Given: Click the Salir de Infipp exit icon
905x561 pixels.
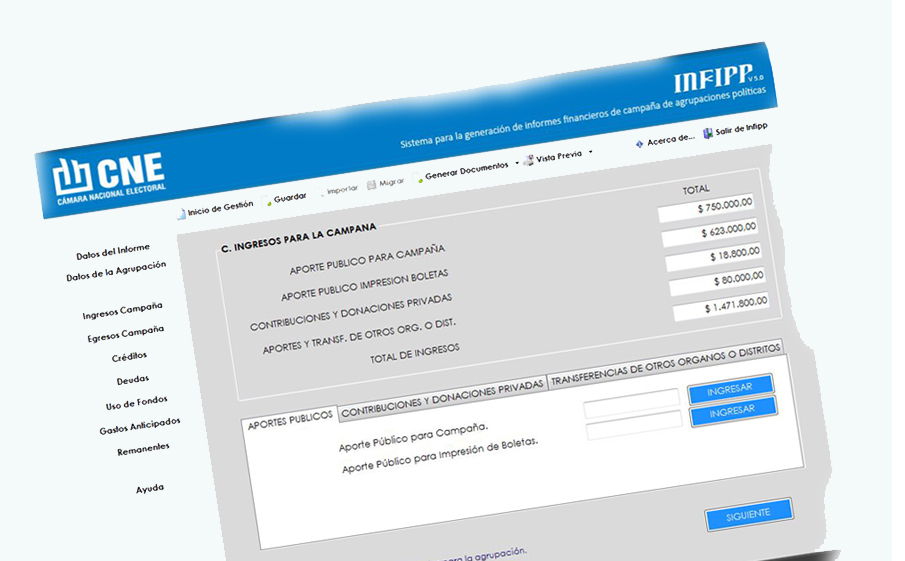Looking at the screenshot, I should [708, 133].
